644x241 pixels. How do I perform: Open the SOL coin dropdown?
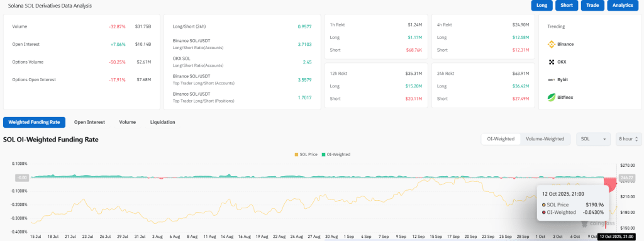pos(594,139)
